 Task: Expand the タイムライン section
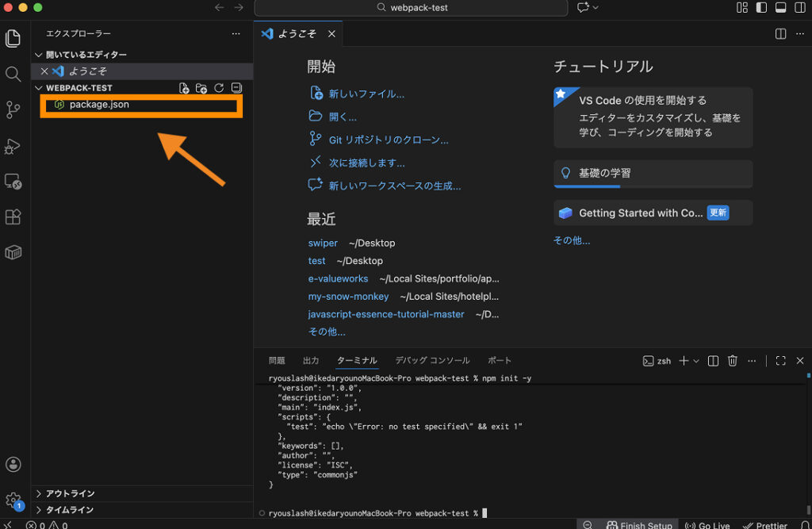(70, 510)
